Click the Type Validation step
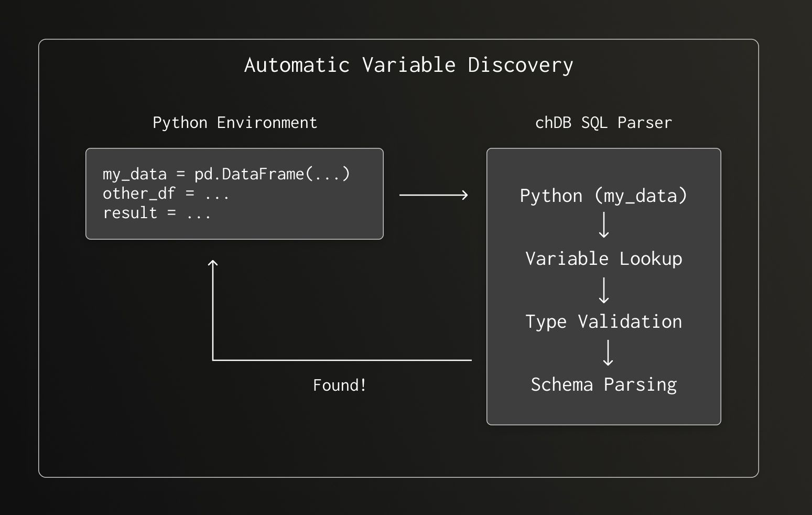 coord(603,321)
